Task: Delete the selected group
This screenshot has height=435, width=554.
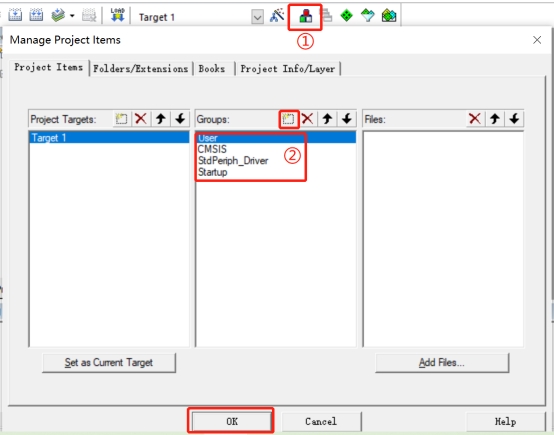Action: point(308,119)
